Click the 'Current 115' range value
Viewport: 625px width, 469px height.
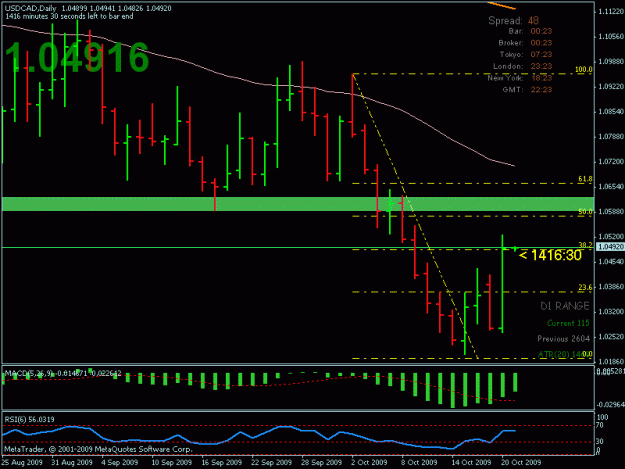(568, 323)
